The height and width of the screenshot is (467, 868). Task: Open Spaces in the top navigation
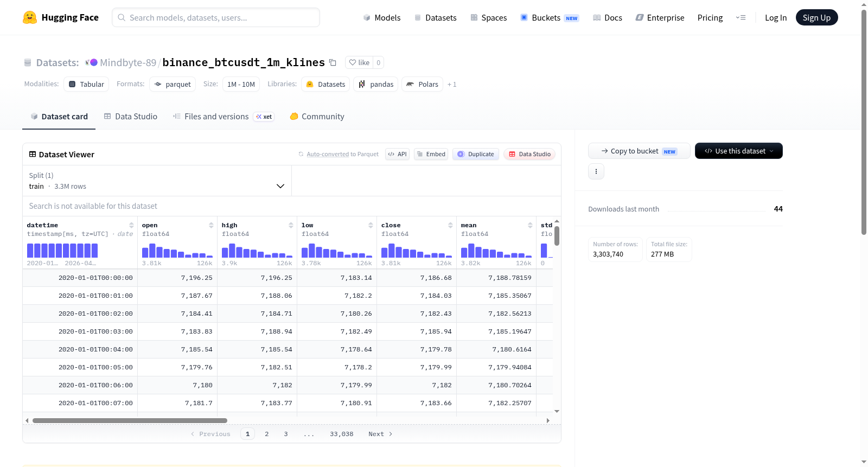pos(489,17)
